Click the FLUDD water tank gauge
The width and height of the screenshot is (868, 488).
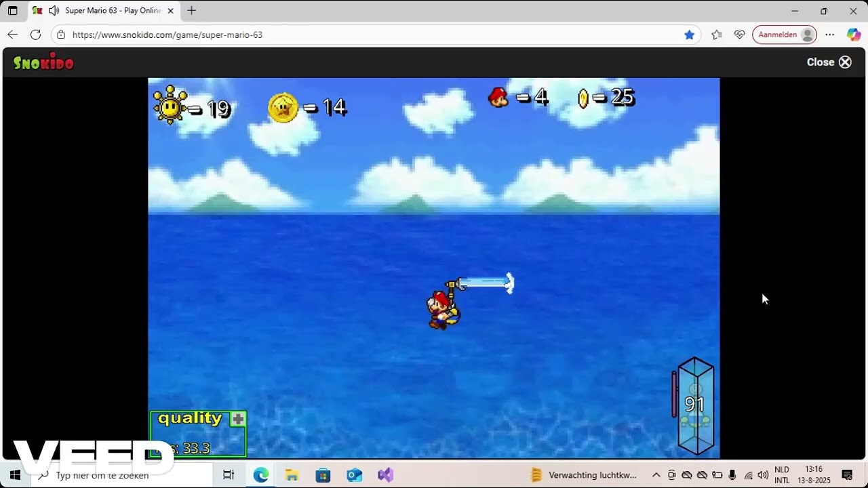tap(695, 406)
